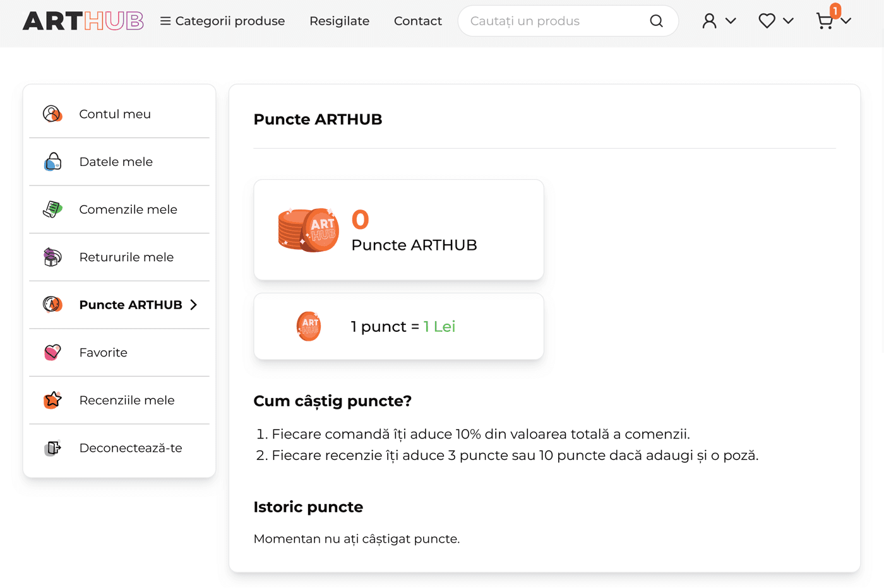This screenshot has width=884, height=588.
Task: Click the Momentan nu ați câștigat puncte text
Action: [357, 539]
